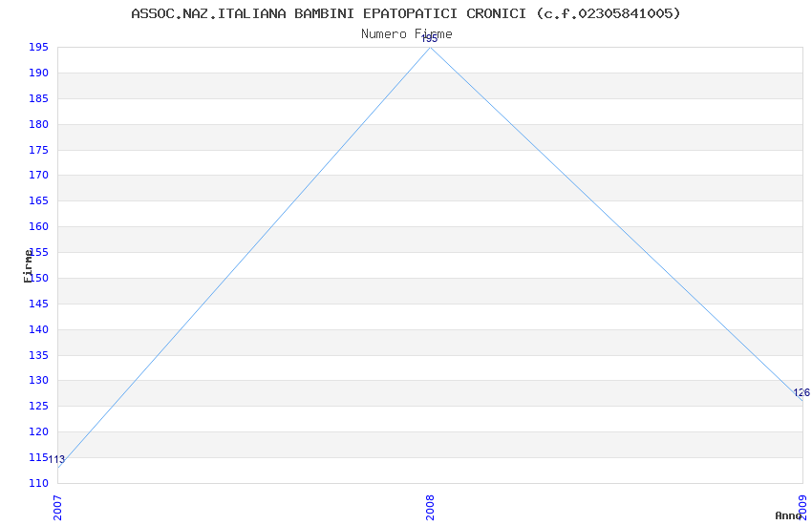Viewport: 812px width, 525px height.
Task: Click y-axis value 125
Action: 38,406
